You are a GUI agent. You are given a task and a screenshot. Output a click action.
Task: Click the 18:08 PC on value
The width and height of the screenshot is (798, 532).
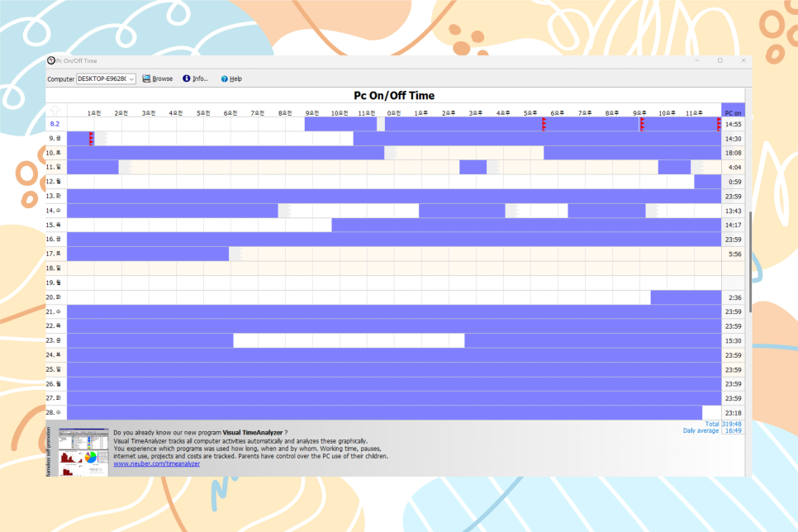[734, 153]
